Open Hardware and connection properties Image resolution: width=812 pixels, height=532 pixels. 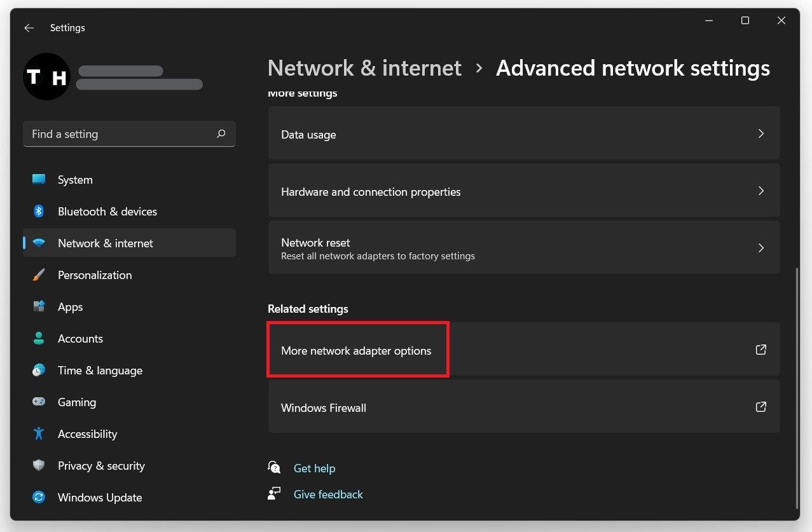(760, 190)
